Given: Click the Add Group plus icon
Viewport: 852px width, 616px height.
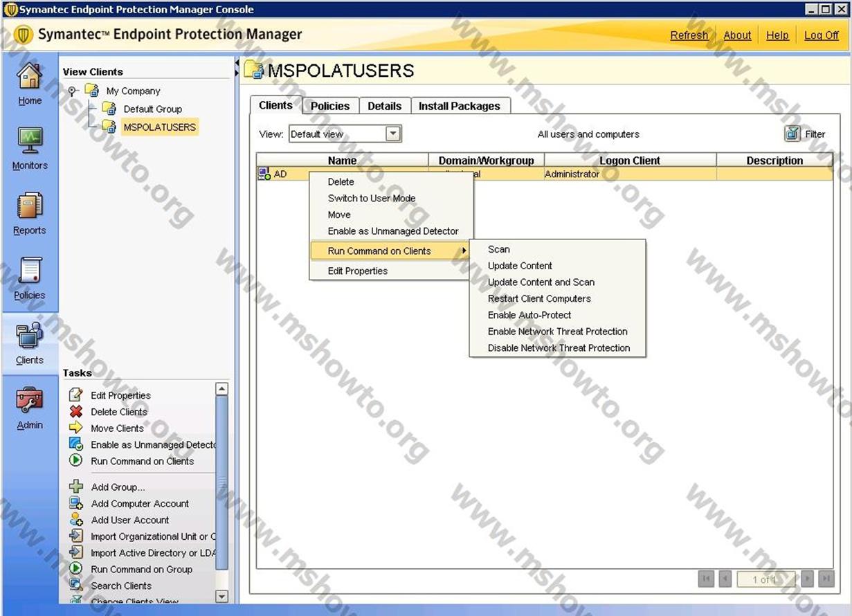Looking at the screenshot, I should tap(76, 487).
